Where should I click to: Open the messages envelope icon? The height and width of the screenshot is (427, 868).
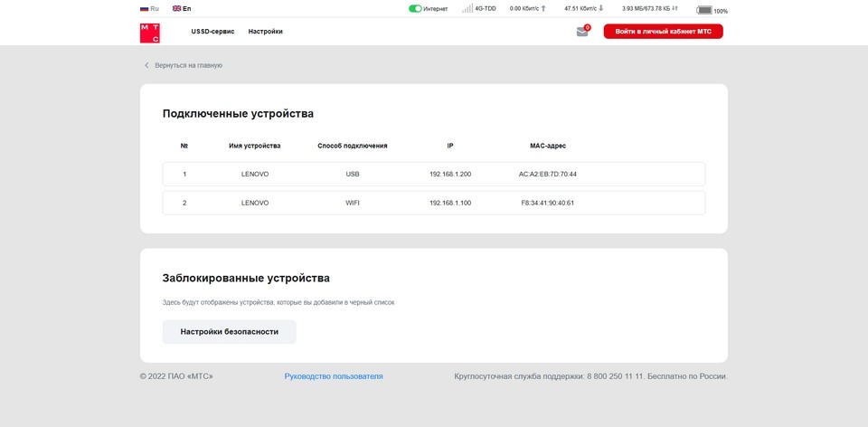[x=582, y=32]
